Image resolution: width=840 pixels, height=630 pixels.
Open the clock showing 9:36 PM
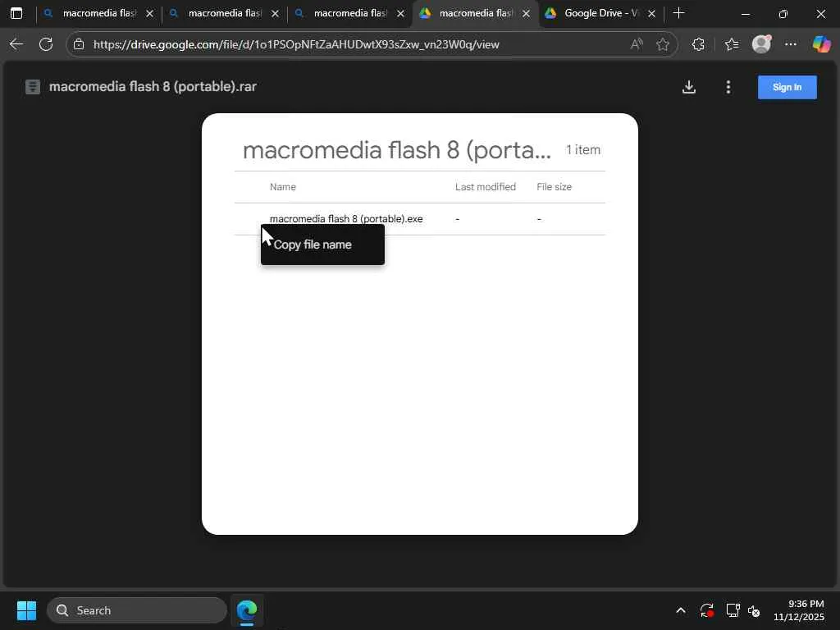point(799,610)
